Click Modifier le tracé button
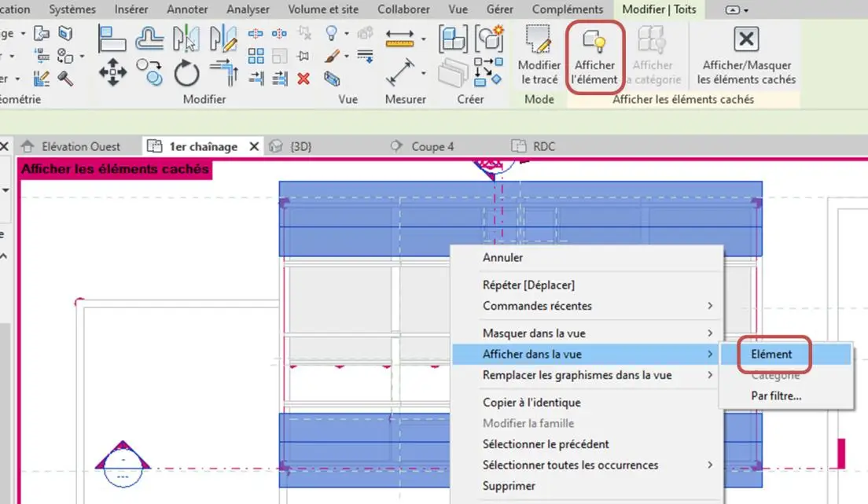The height and width of the screenshot is (504, 868). point(539,56)
